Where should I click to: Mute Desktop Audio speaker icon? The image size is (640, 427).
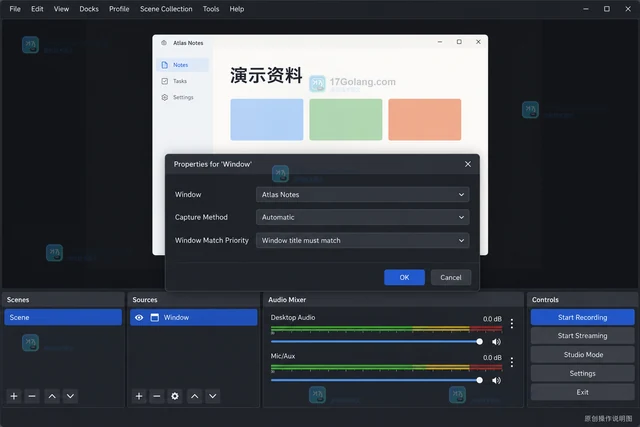(x=496, y=342)
